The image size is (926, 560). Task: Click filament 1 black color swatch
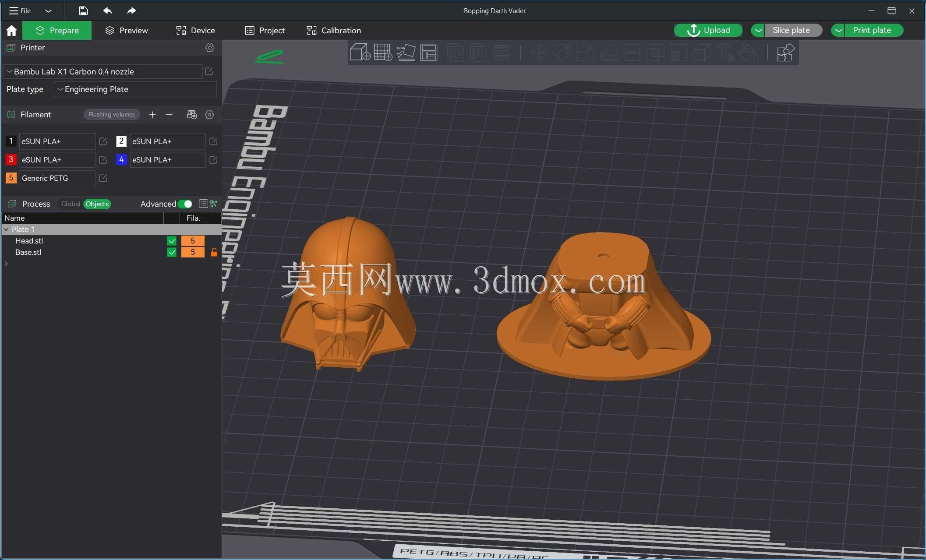click(11, 141)
